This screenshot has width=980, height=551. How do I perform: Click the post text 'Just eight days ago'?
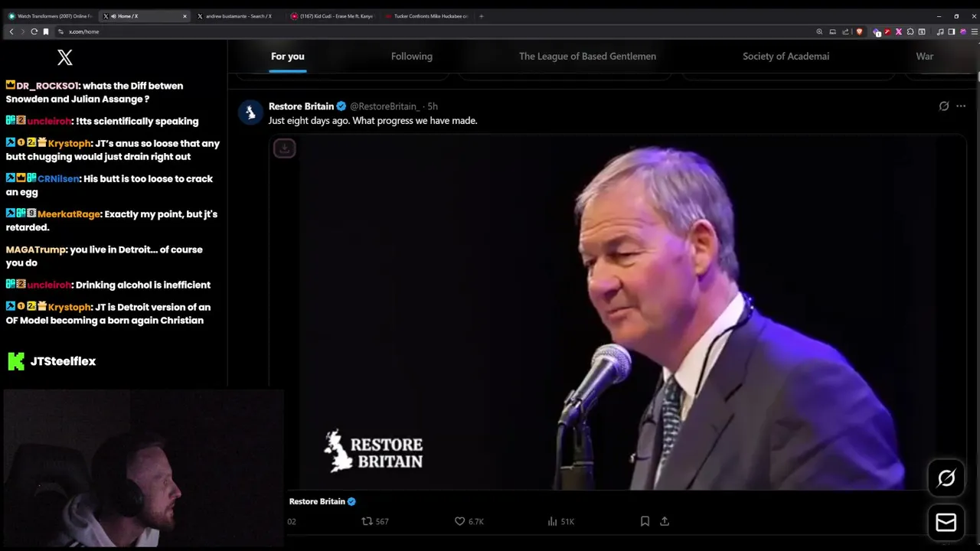[373, 121]
